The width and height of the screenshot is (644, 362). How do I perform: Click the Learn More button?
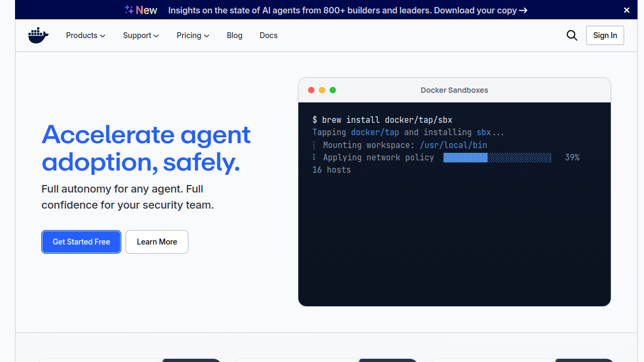157,242
